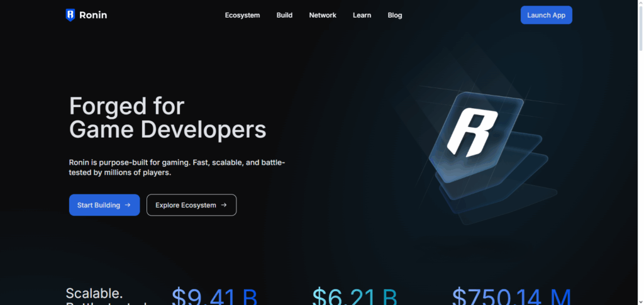Click the Start Building button
Screen dimensions: 644x305
pyautogui.click(x=104, y=205)
